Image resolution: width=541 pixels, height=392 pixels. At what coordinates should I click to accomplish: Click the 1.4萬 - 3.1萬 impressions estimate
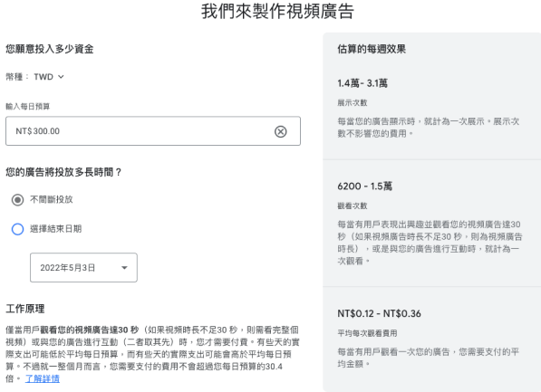pos(362,83)
